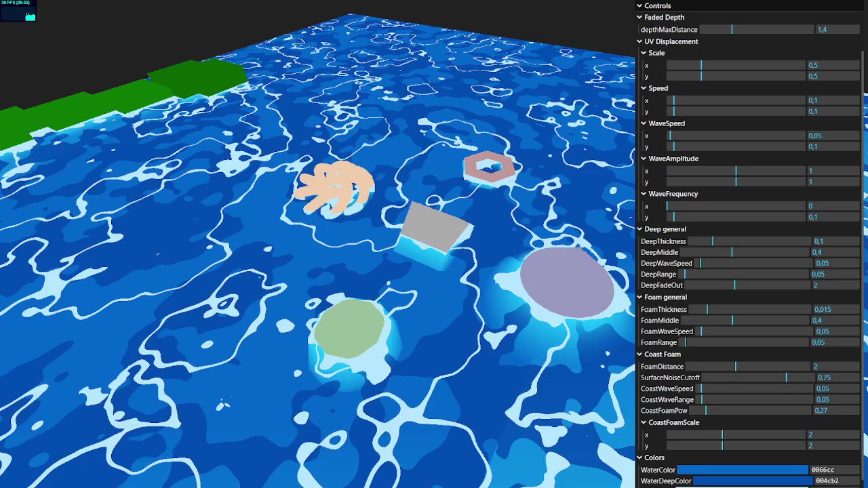Image resolution: width=868 pixels, height=488 pixels.
Task: Collapse the Deep general folder
Action: coord(639,229)
